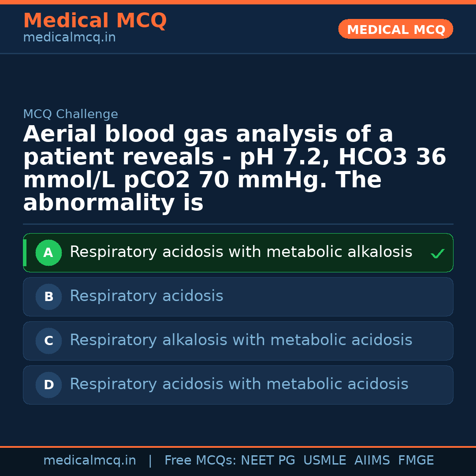
Task: Click the green checkmark on option A
Action: [437, 253]
